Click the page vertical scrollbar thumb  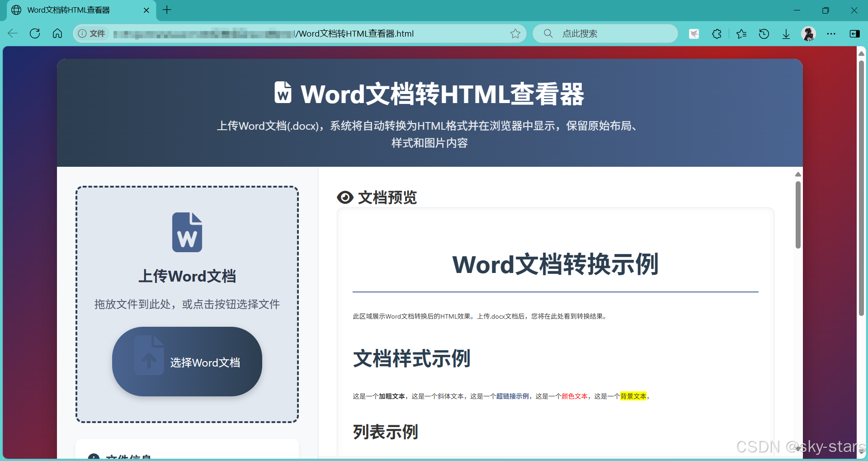861,188
